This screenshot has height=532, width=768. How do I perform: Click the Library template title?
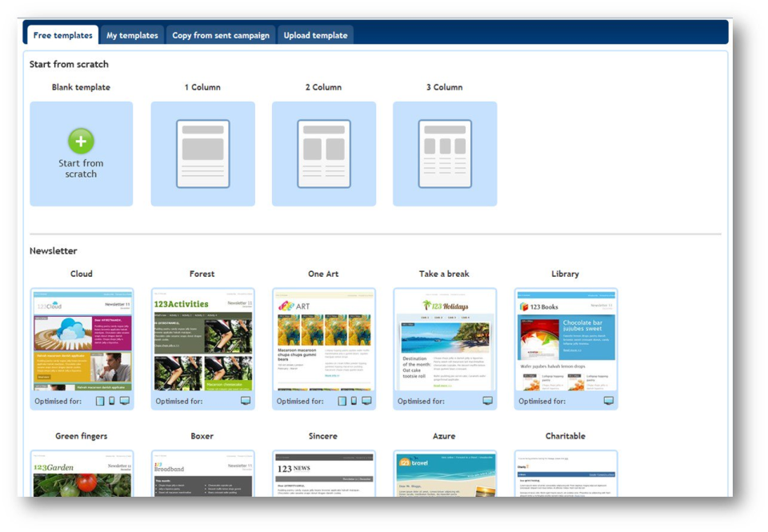point(566,274)
